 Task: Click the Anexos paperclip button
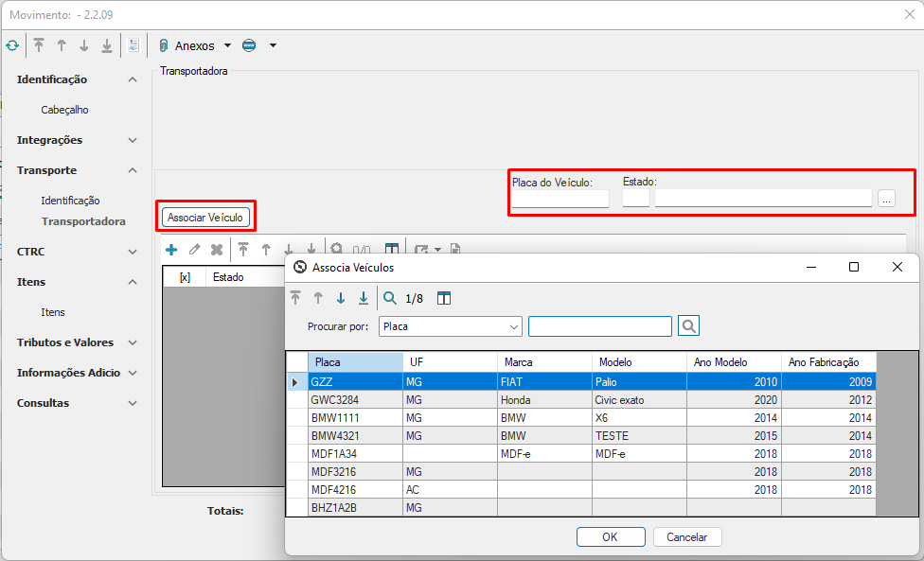click(187, 45)
